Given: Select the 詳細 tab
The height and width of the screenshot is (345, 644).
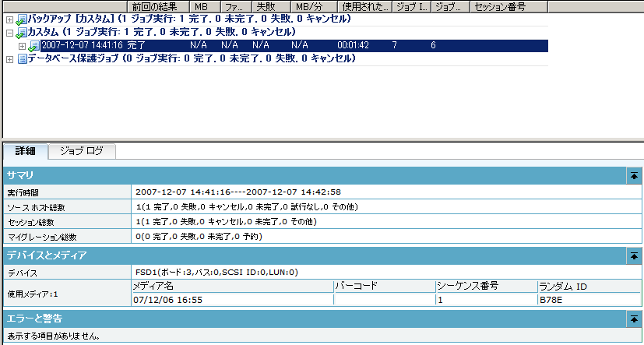Looking at the screenshot, I should coord(26,151).
